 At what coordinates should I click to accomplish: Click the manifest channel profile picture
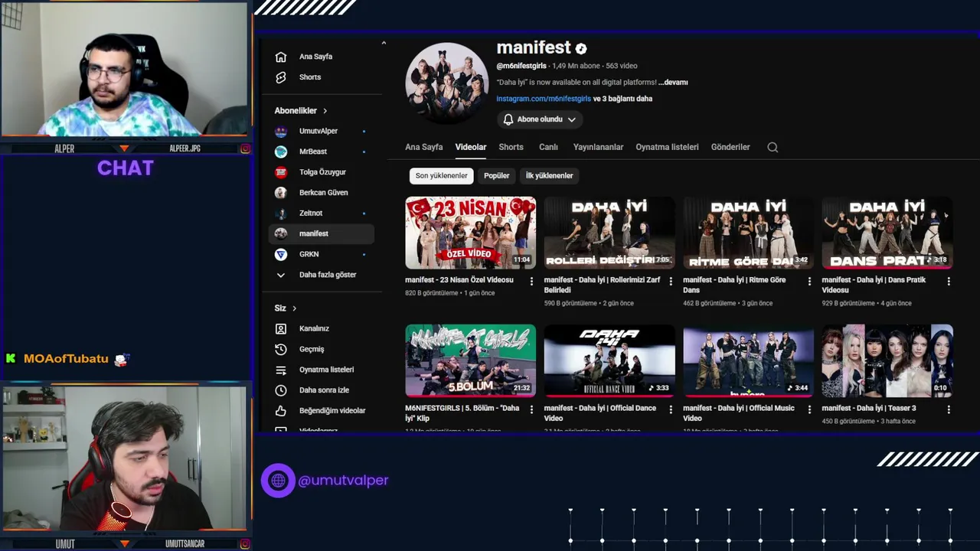pos(446,83)
